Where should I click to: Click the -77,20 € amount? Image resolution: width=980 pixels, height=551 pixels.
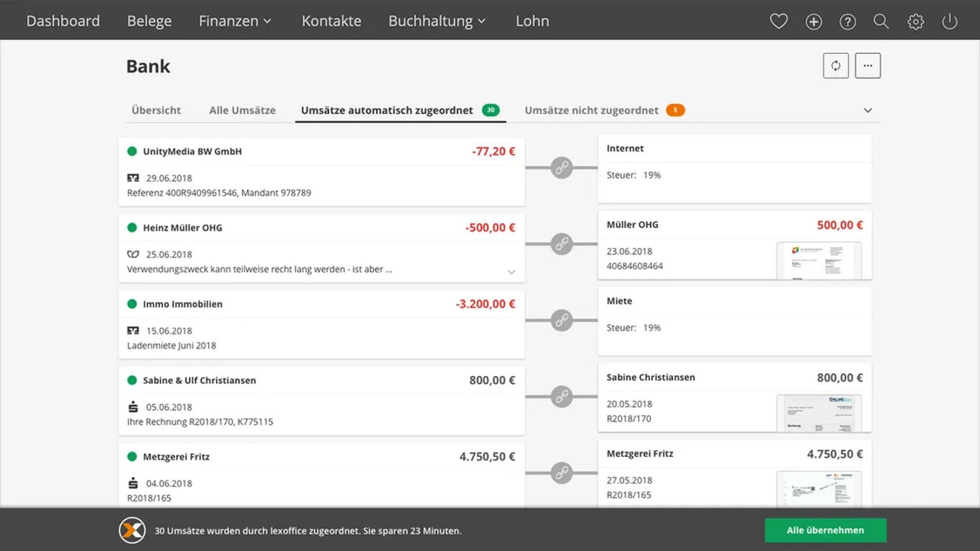click(494, 151)
